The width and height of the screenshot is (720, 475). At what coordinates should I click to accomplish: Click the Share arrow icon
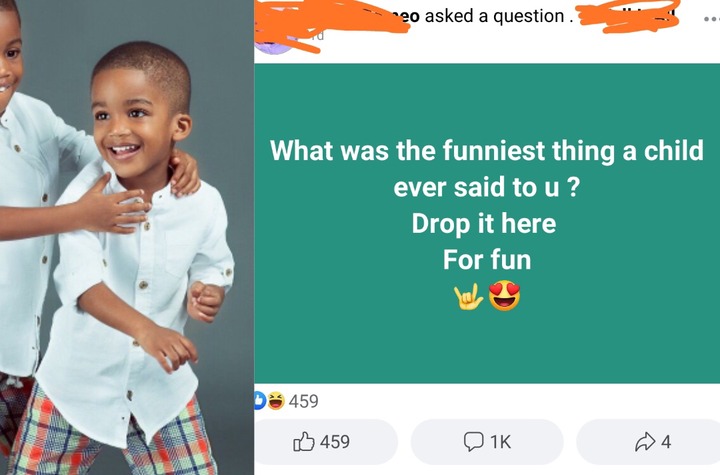(x=645, y=441)
